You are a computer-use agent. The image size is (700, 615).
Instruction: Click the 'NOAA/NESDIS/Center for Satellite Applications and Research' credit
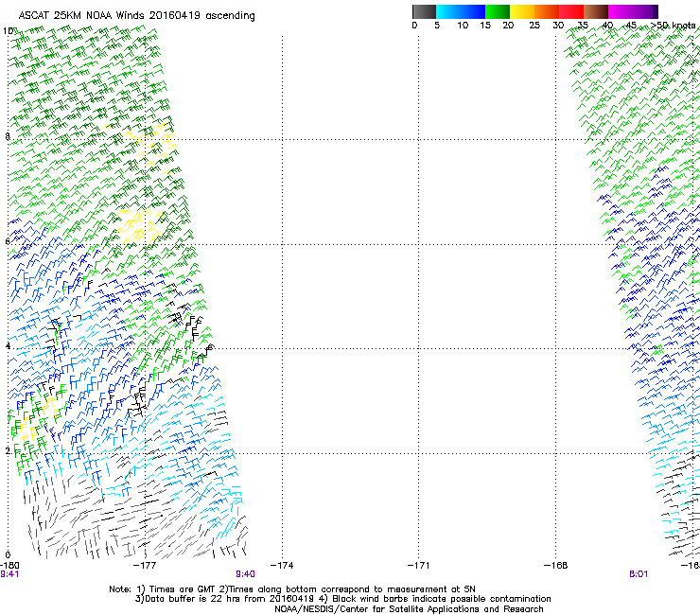[409, 609]
